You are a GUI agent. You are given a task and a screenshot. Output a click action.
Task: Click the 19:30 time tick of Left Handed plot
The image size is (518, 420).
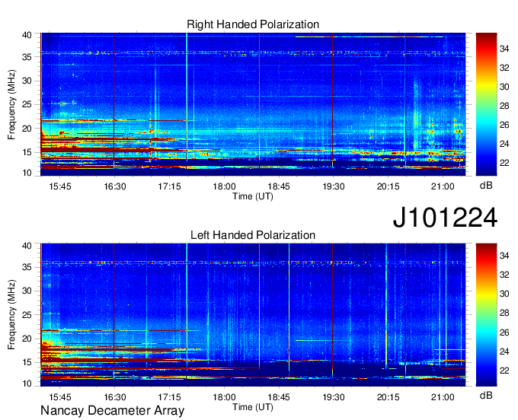(x=334, y=397)
